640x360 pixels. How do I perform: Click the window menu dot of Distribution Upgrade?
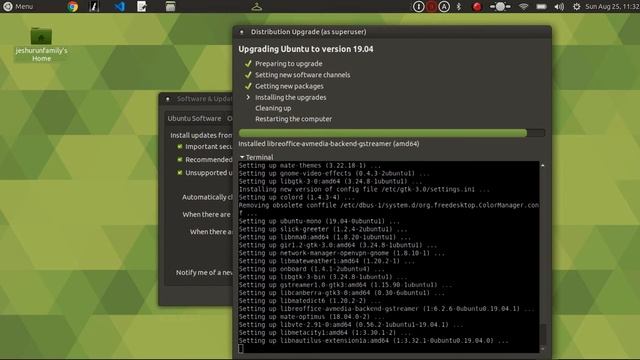tap(242, 32)
